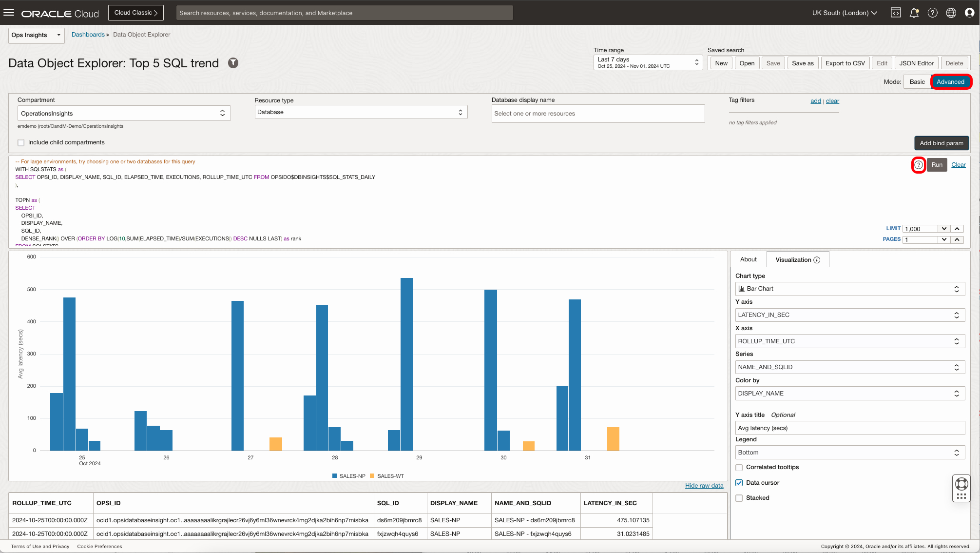Open the query help icon next to Run

pos(919,165)
